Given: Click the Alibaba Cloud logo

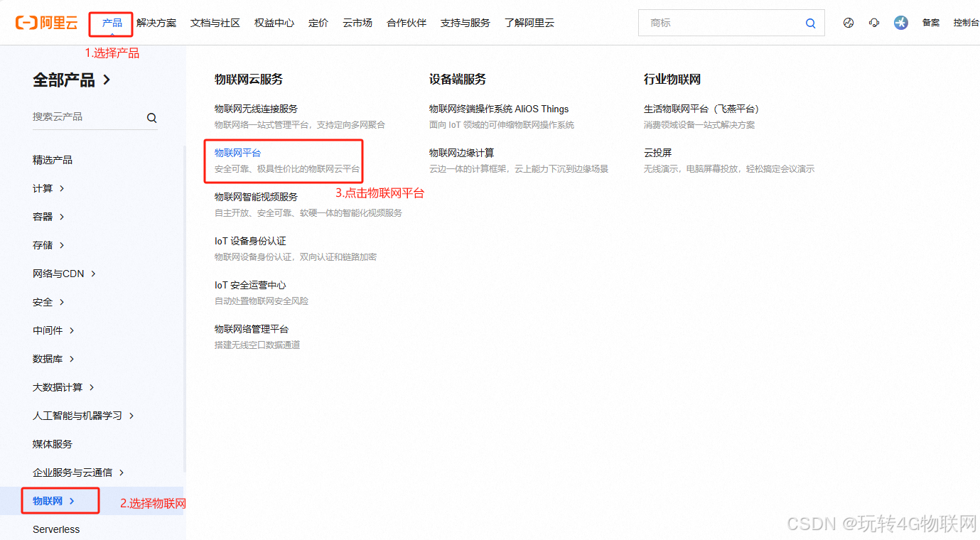Looking at the screenshot, I should point(46,23).
